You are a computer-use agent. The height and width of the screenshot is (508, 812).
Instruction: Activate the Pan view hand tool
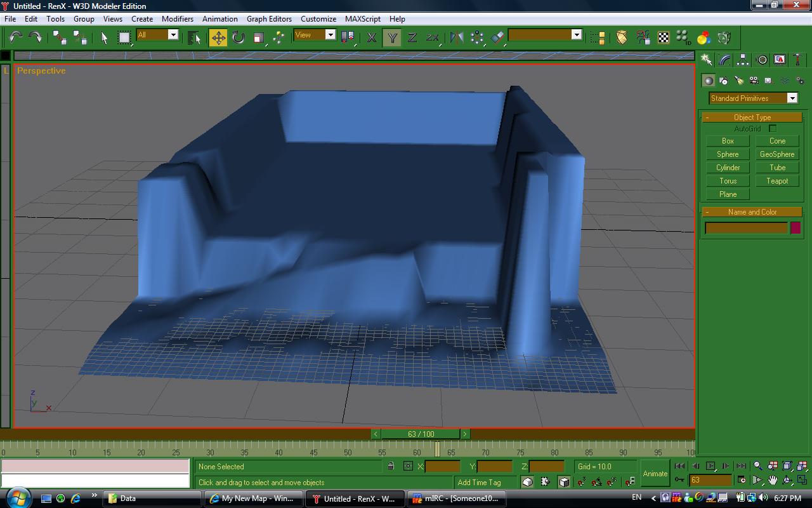tap(773, 480)
